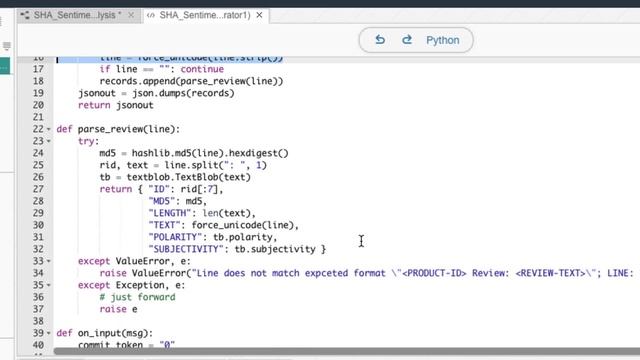Click the "TEXT": force_unicode(line) entry

(224, 225)
